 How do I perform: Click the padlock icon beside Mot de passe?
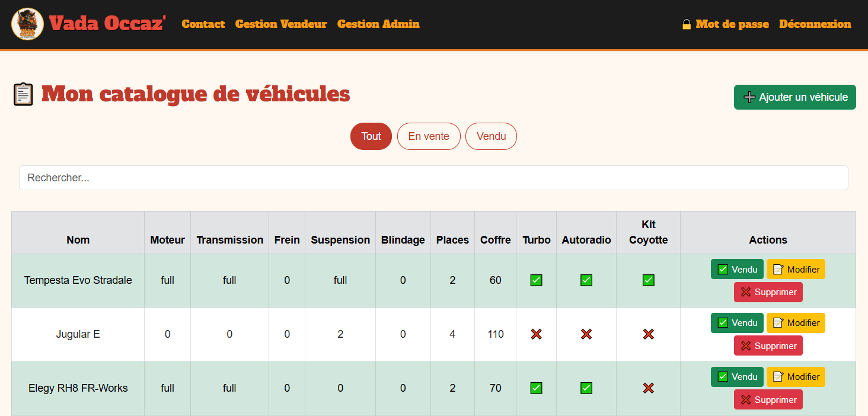click(687, 24)
